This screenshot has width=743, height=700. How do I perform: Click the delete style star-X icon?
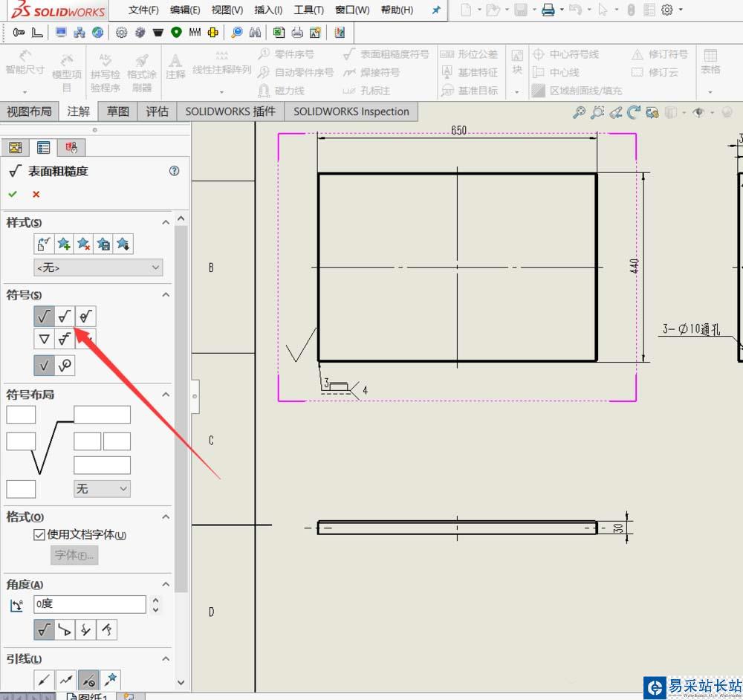[x=83, y=244]
